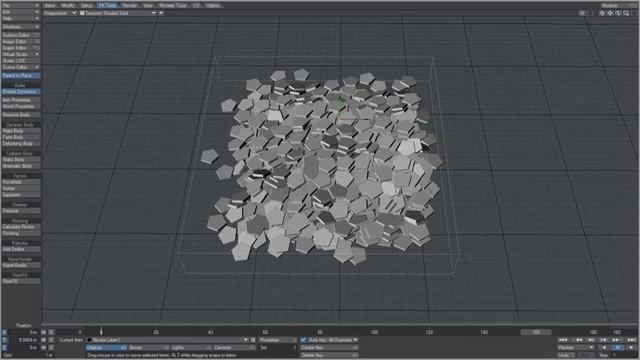Jump to the last frame
The image size is (640, 360).
(x=631, y=340)
